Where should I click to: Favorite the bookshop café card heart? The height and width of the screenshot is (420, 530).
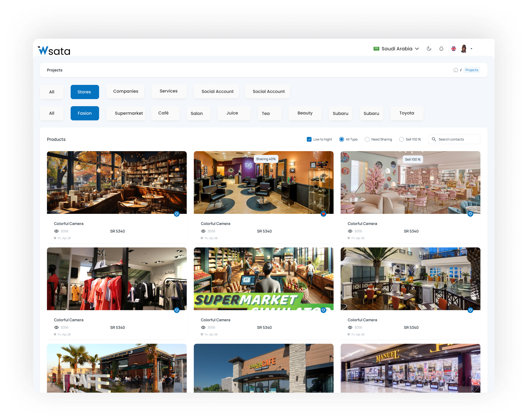click(177, 214)
